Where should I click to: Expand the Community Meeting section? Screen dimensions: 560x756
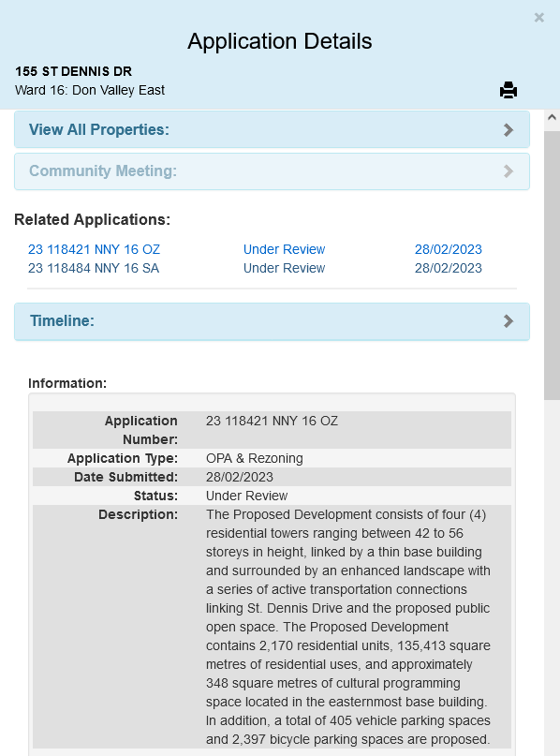coord(272,171)
